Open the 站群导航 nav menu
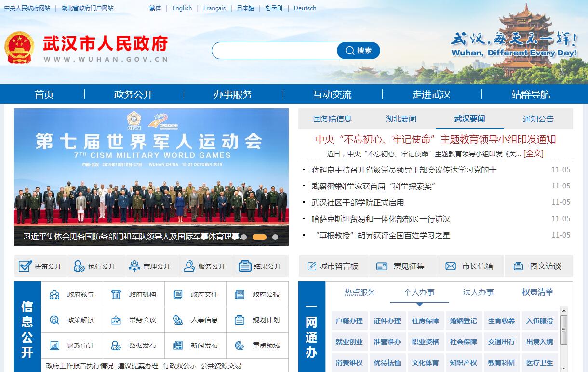 531,94
